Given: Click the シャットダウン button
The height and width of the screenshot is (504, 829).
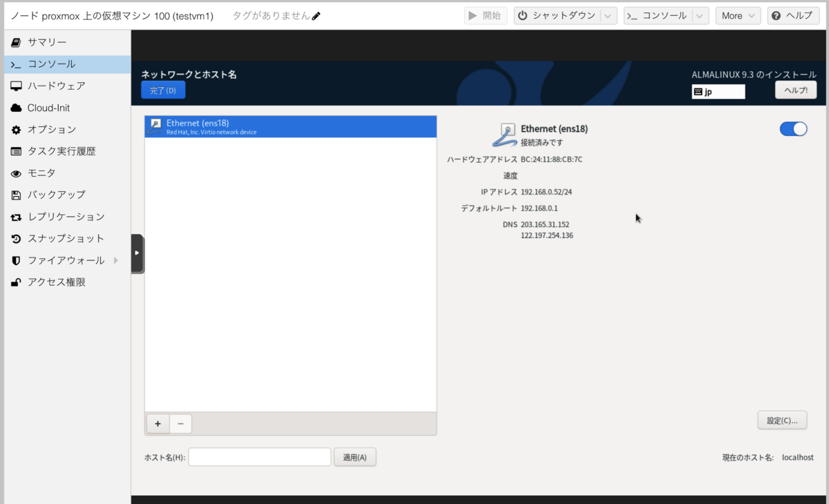Looking at the screenshot, I should pyautogui.click(x=558, y=16).
